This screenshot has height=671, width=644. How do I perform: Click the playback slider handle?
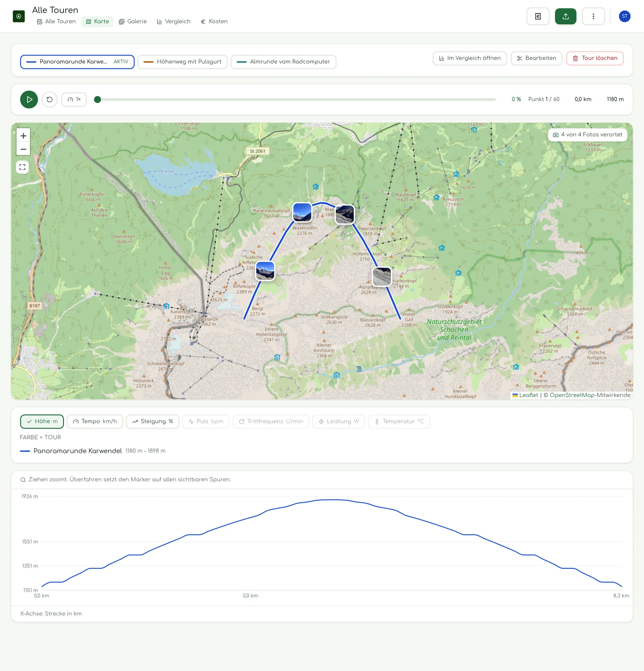click(97, 99)
